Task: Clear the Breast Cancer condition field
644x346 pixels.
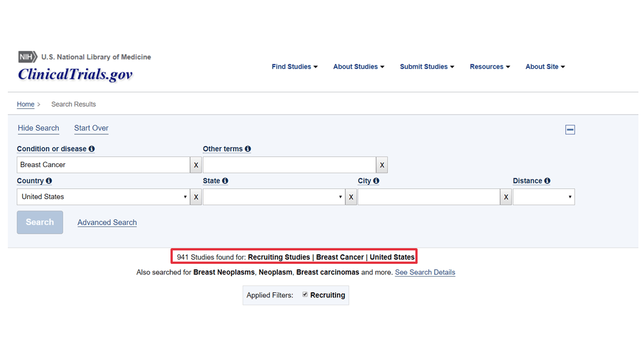Action: pos(196,165)
